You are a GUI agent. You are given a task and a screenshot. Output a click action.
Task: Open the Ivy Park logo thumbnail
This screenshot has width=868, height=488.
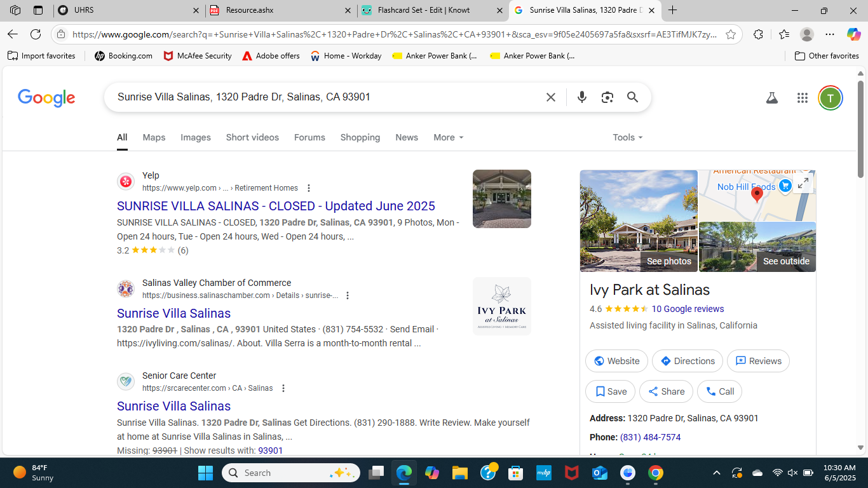(502, 306)
